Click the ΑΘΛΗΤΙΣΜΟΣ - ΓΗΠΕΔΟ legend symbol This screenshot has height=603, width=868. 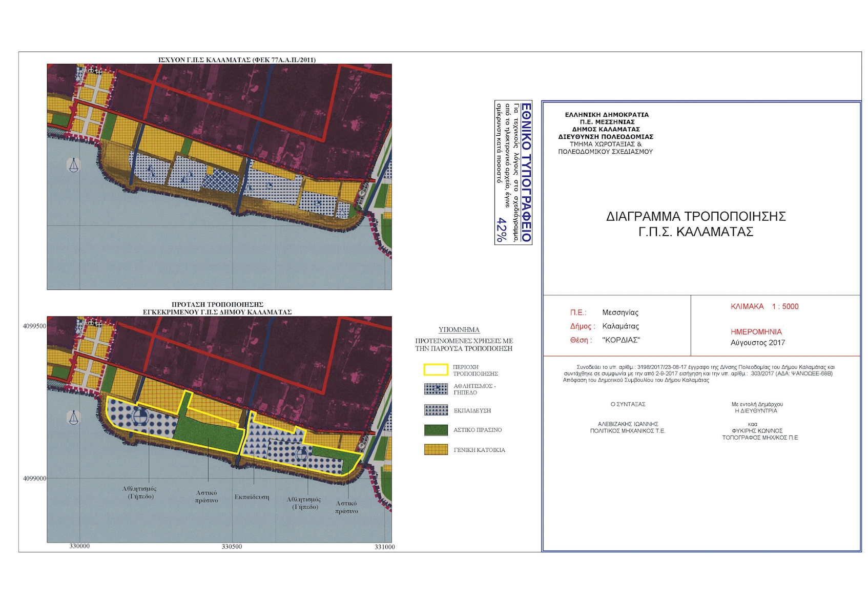click(436, 389)
